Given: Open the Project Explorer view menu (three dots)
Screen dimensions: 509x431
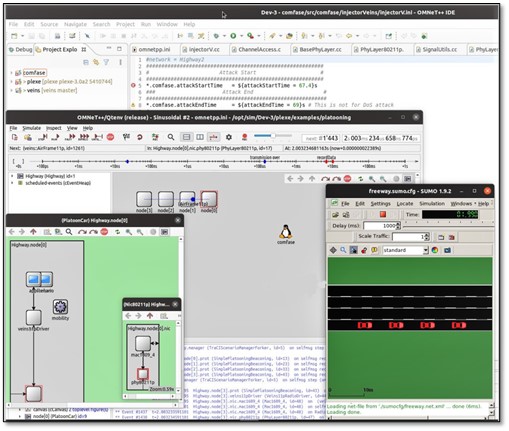Looking at the screenshot, I should [120, 62].
